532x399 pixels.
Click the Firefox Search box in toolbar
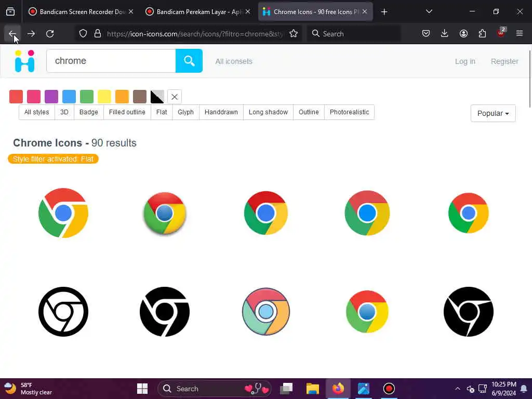pos(354,34)
